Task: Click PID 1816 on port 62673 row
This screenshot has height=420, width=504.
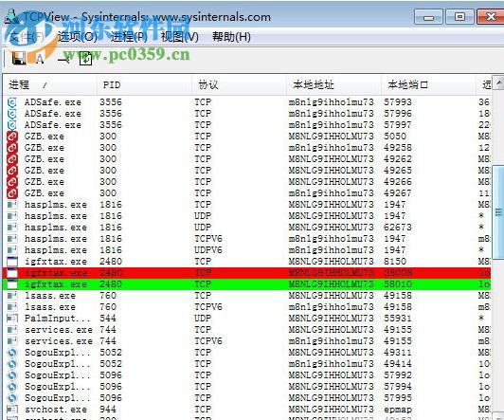Action: [x=111, y=228]
